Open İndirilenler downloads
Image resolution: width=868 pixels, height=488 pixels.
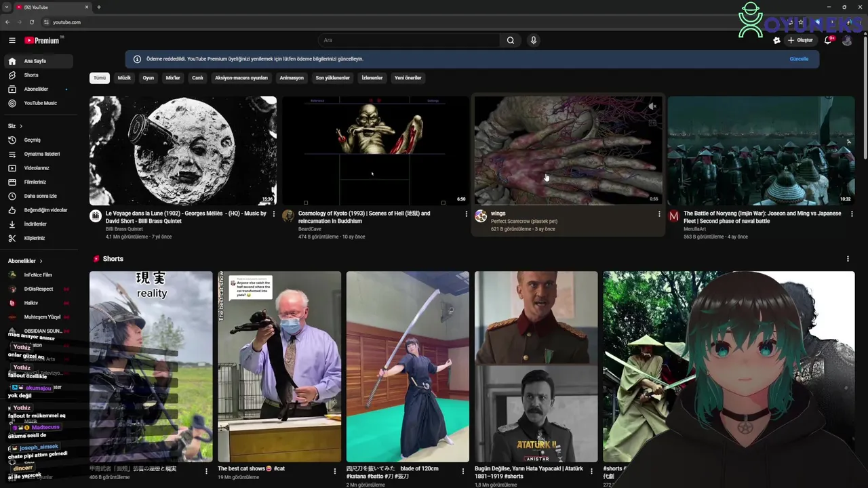pyautogui.click(x=37, y=224)
